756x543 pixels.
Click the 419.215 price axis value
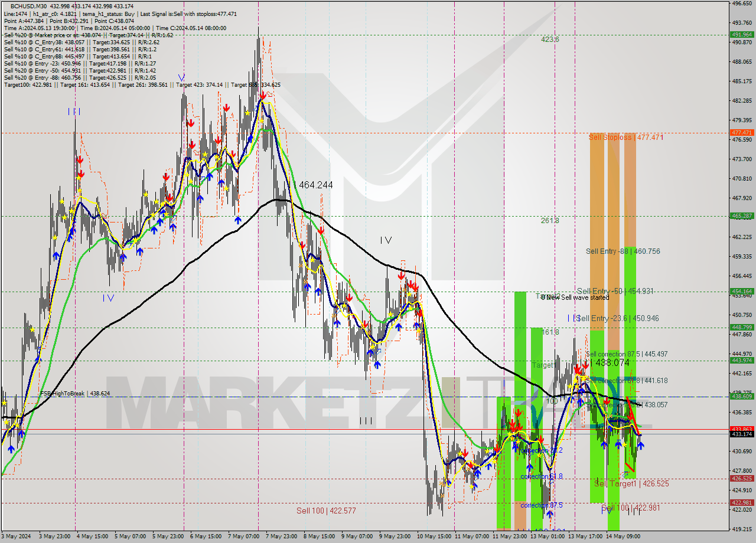pos(742,529)
